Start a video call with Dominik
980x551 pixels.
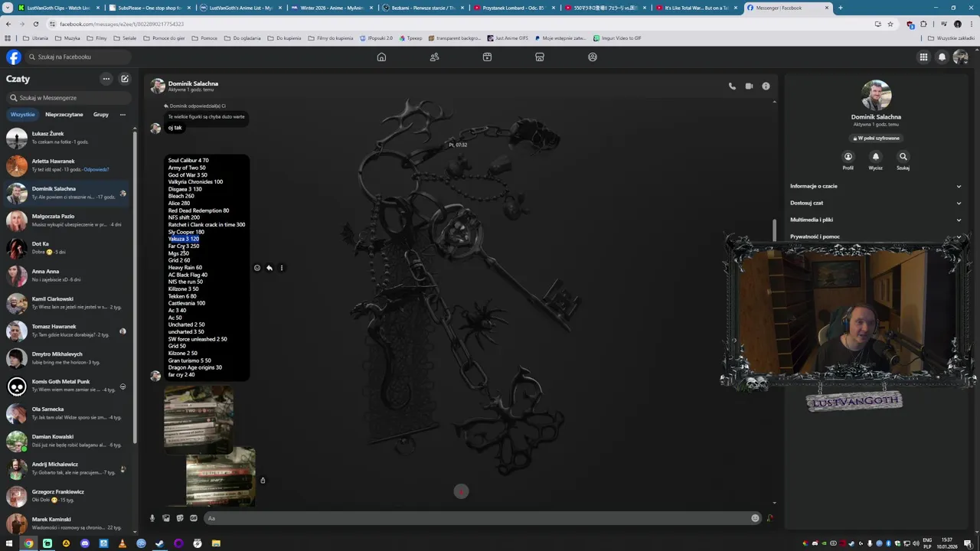(749, 86)
